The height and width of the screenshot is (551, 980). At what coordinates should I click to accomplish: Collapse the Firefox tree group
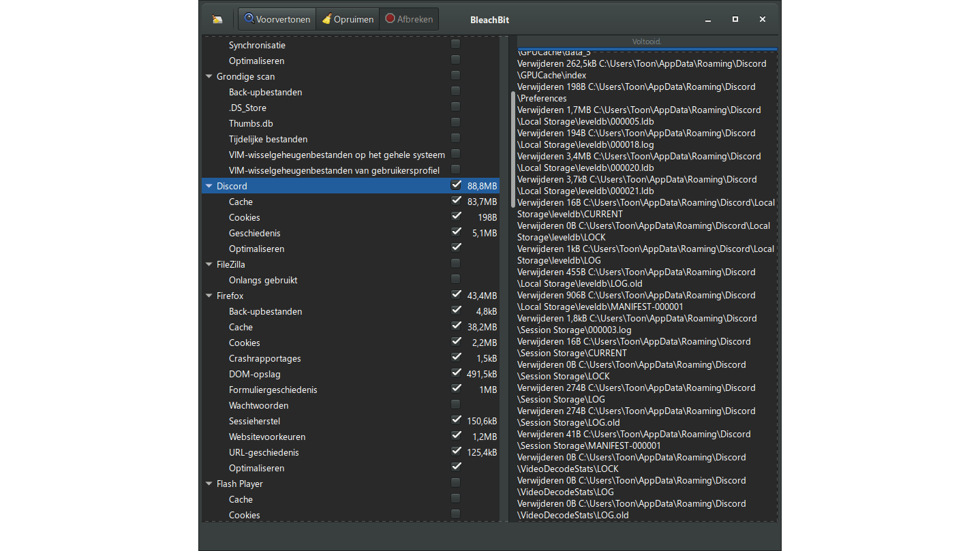pyautogui.click(x=209, y=296)
